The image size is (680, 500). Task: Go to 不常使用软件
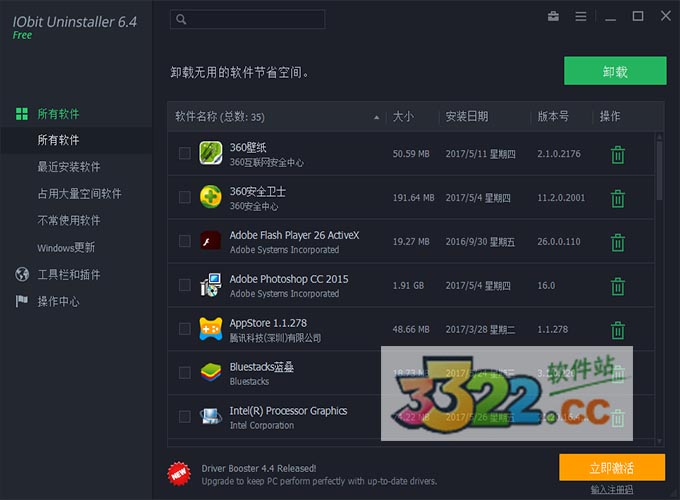click(69, 220)
